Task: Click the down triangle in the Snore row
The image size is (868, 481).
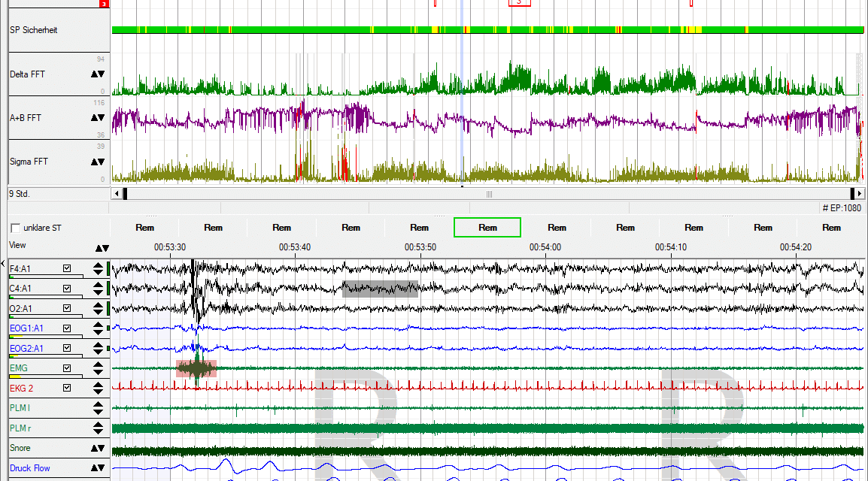Action: click(x=102, y=449)
